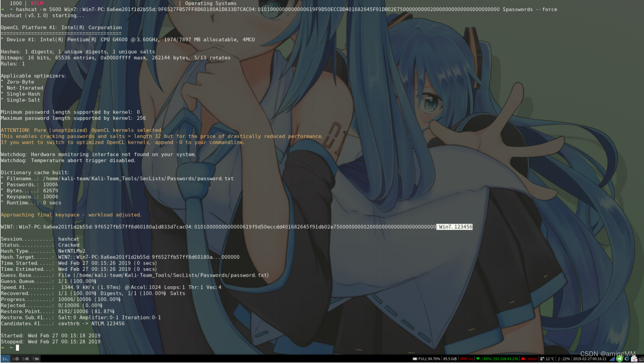Click the 'Stopped: Wed Feb 27' line
Viewport: 644px width, 363px height.
click(50, 342)
